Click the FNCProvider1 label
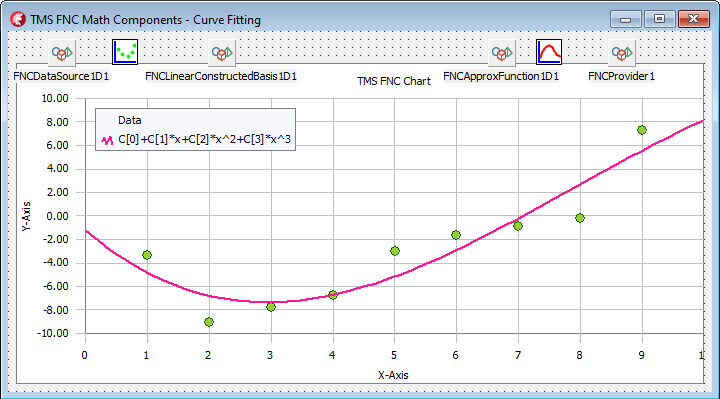 [621, 76]
